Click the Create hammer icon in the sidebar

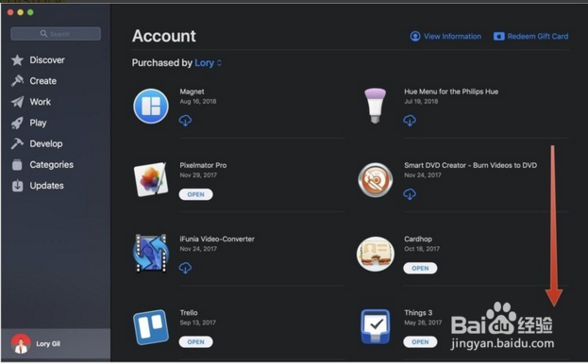(x=17, y=81)
